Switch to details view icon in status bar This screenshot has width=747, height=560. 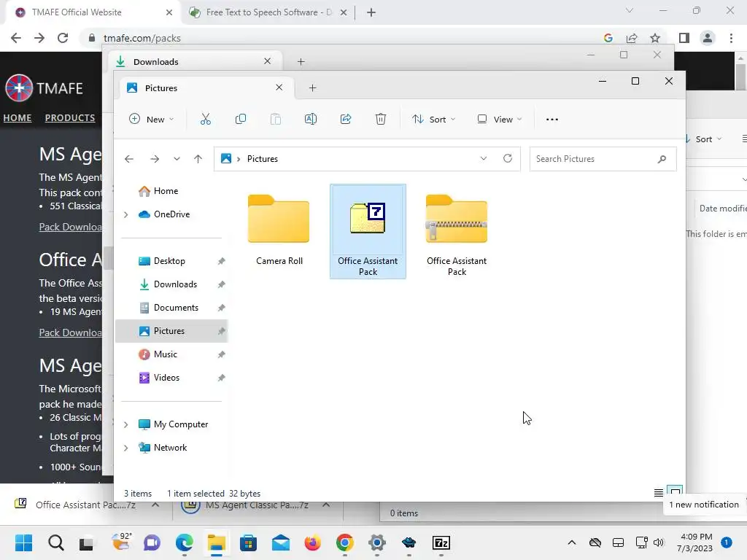point(659,493)
